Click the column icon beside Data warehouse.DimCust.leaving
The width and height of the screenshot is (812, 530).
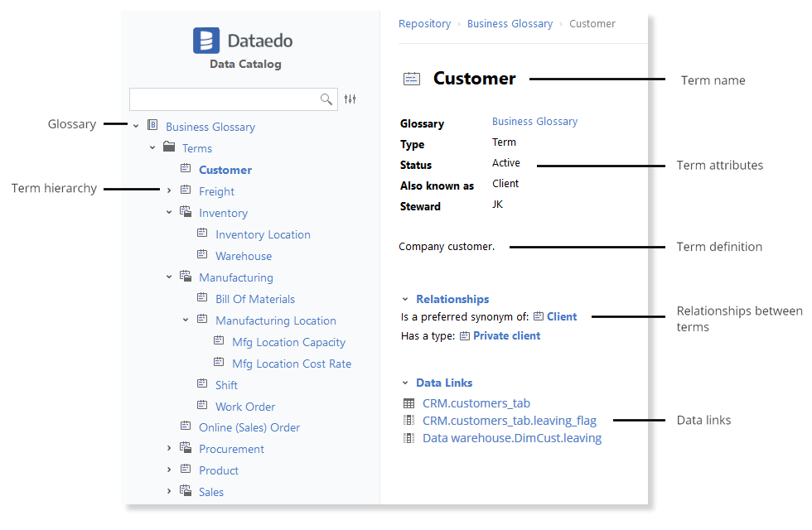coord(408,438)
